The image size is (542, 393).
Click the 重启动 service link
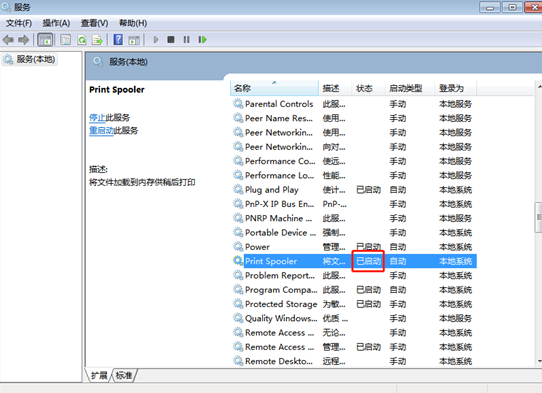click(101, 131)
